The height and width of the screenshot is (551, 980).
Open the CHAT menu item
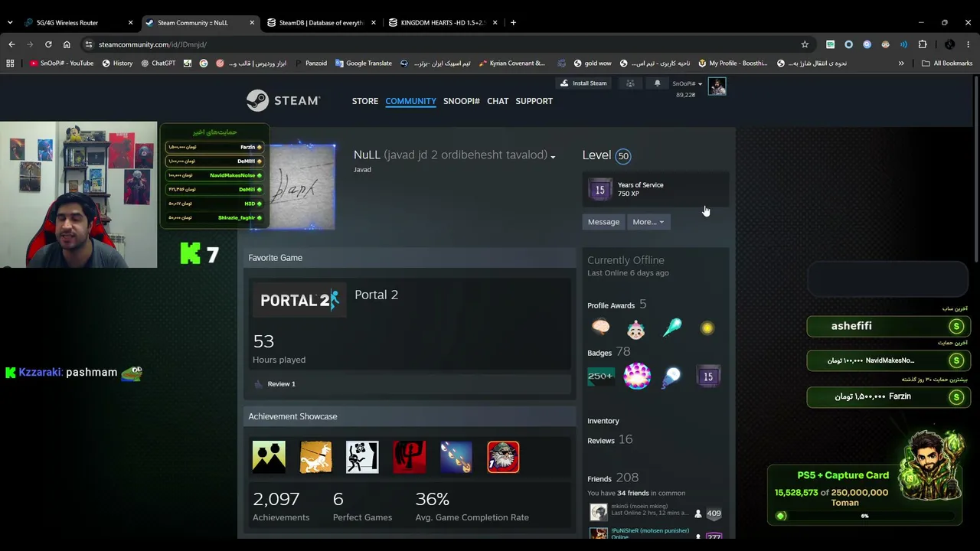pos(498,101)
